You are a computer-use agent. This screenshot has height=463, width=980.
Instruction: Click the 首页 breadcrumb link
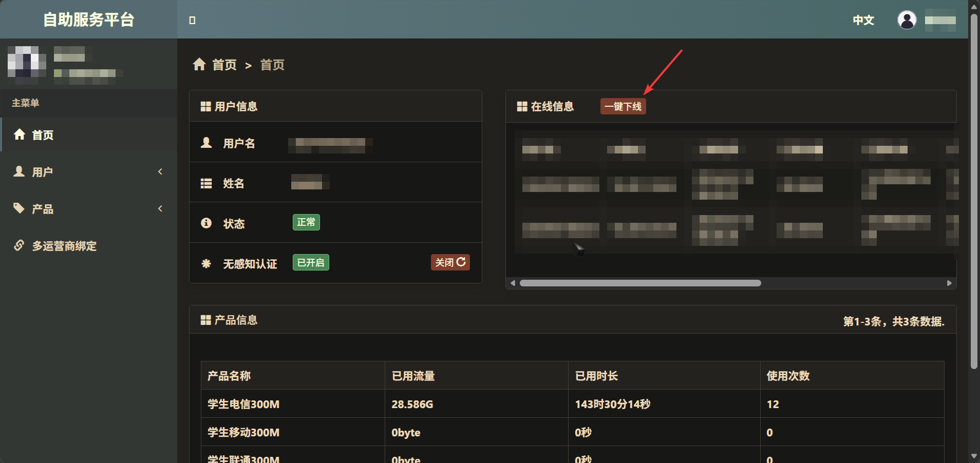(x=224, y=65)
